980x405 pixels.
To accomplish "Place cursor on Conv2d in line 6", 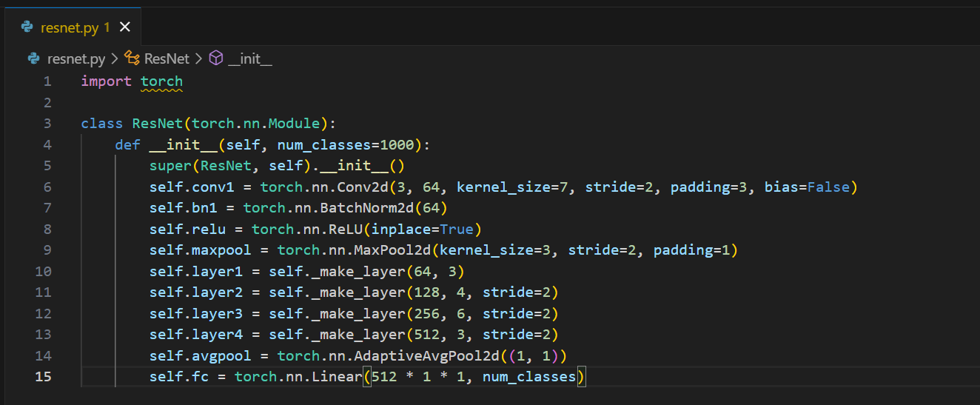I will click(337, 187).
